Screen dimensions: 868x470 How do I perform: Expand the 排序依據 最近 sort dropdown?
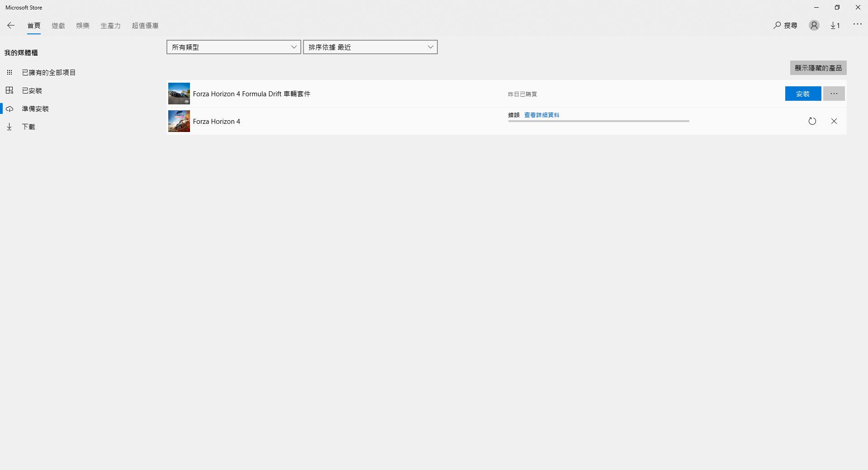(x=370, y=47)
